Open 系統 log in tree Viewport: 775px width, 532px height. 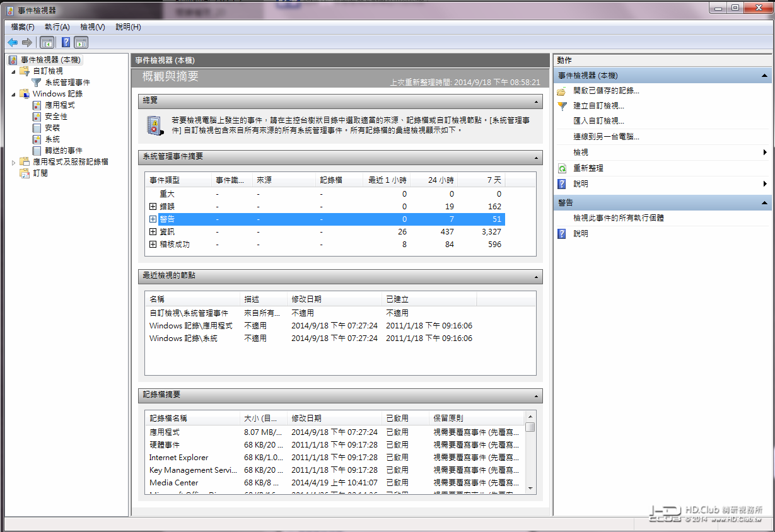point(52,139)
